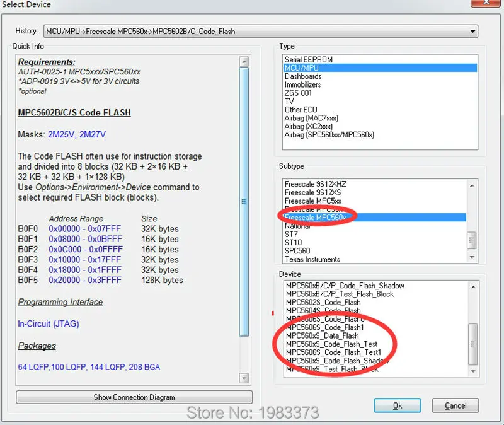Click MPC5602B/C/S Code FLASH heading

74,113
